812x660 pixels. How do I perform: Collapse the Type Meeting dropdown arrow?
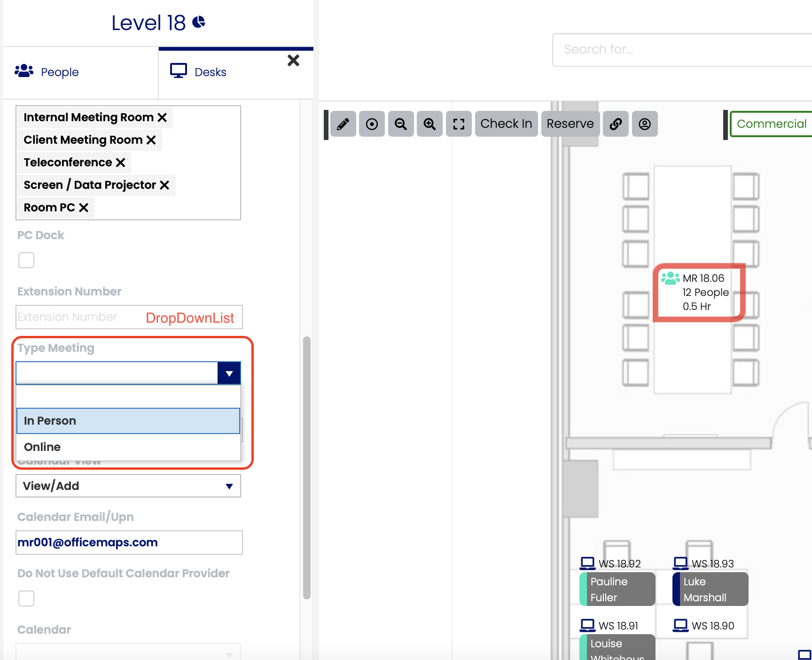(x=229, y=373)
